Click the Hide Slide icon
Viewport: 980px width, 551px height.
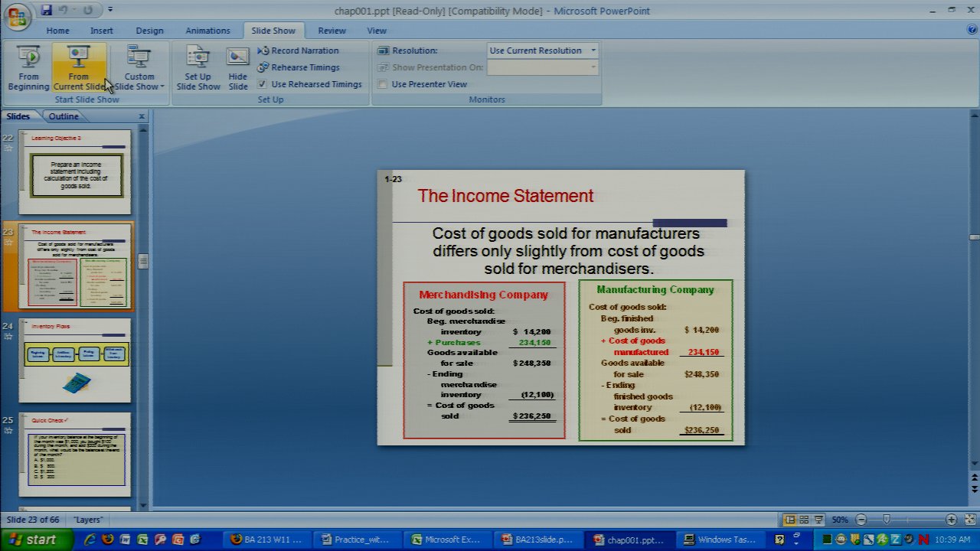(238, 68)
